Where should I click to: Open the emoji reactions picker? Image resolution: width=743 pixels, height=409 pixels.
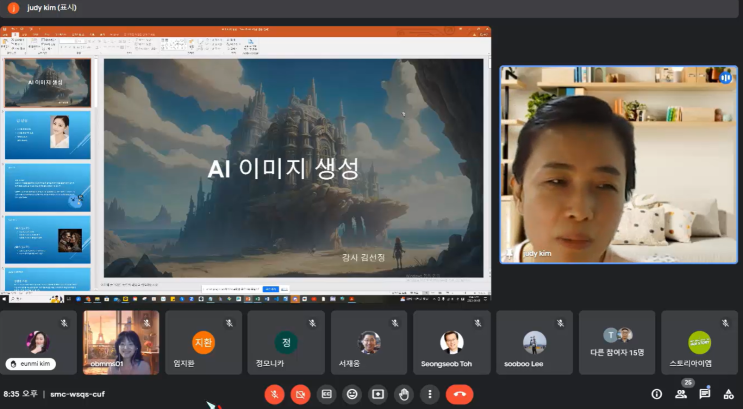coord(352,394)
